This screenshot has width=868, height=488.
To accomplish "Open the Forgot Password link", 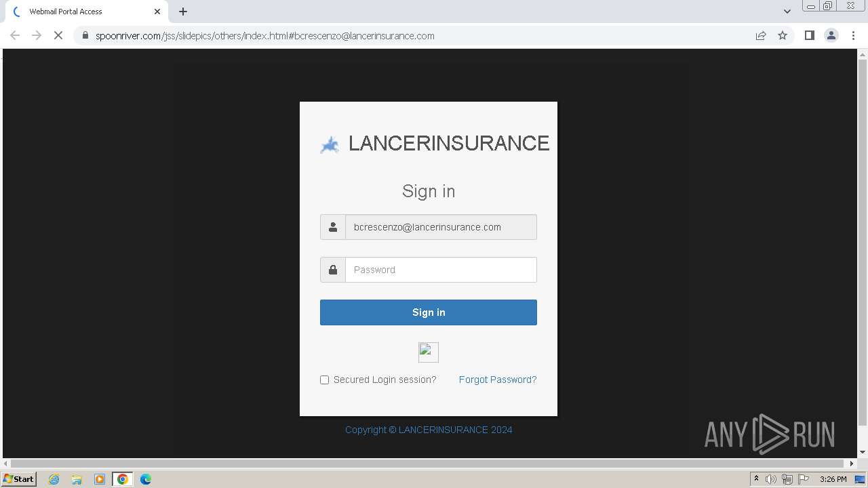I will pos(498,380).
